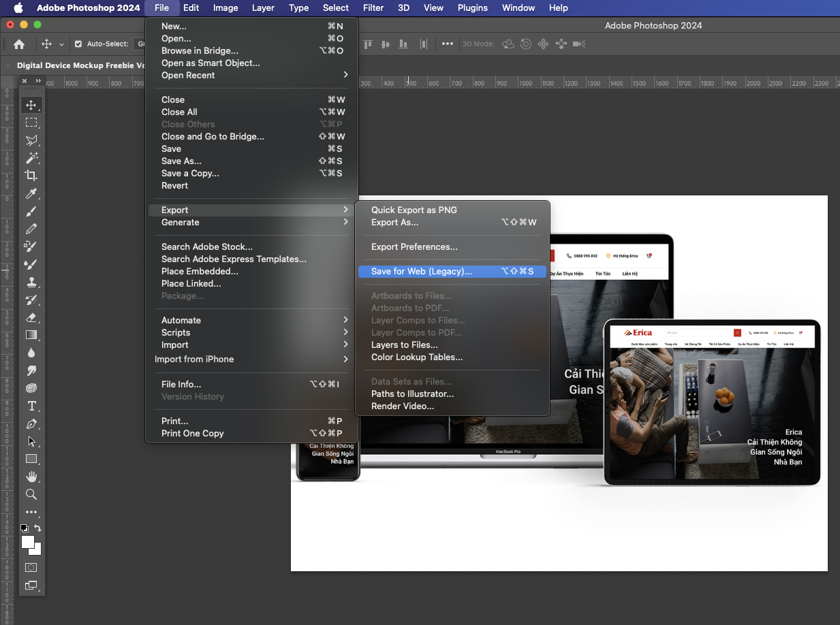Click Export Preferences entry
840x625 pixels.
[x=414, y=246]
